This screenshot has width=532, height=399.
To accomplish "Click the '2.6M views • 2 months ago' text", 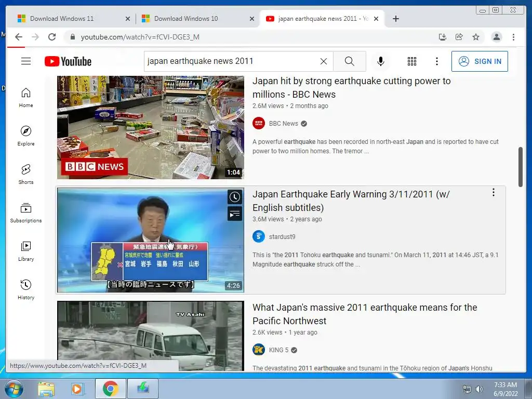I will (x=290, y=106).
